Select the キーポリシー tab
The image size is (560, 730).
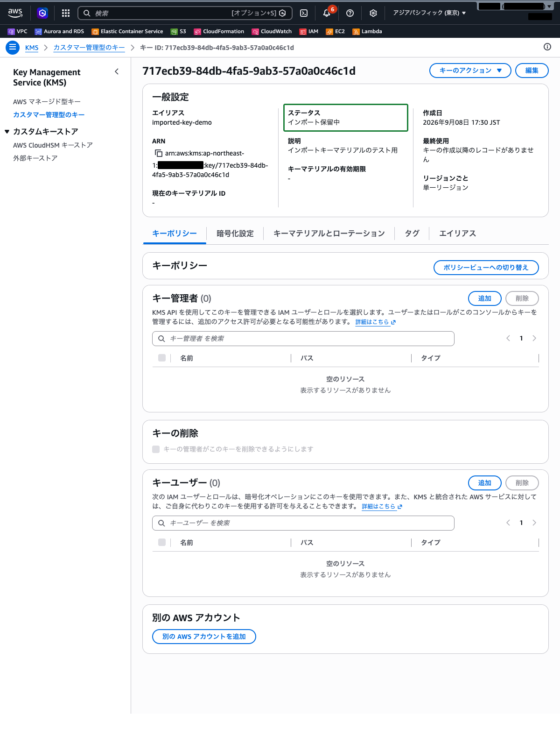click(175, 234)
